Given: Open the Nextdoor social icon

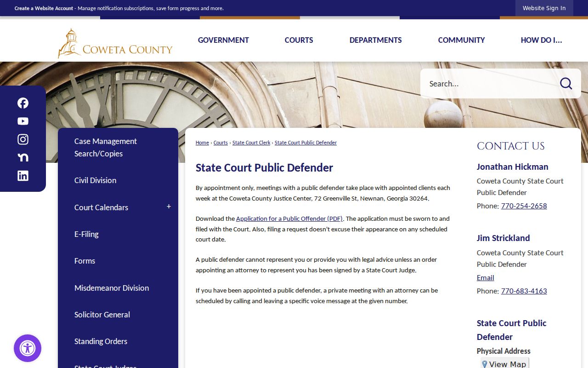Looking at the screenshot, I should pos(23,157).
